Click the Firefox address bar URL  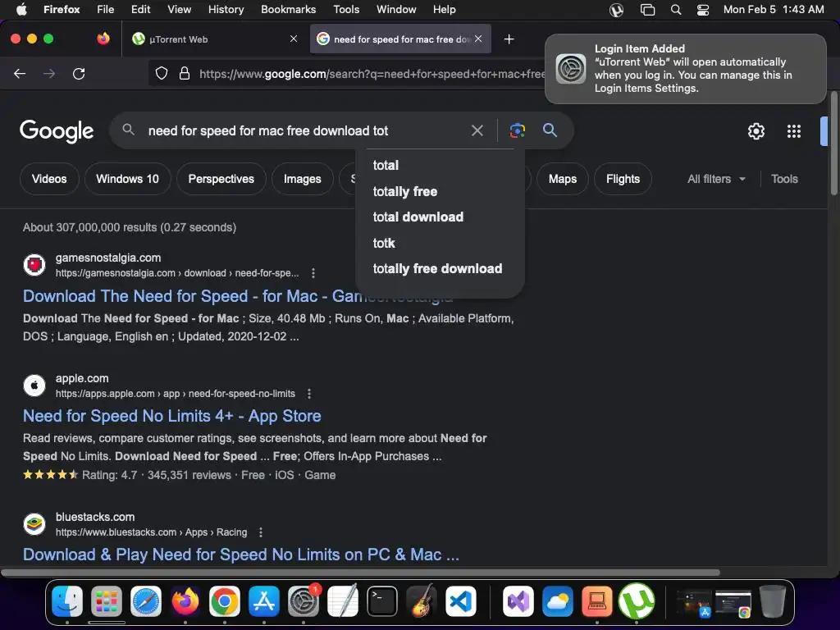(x=372, y=73)
